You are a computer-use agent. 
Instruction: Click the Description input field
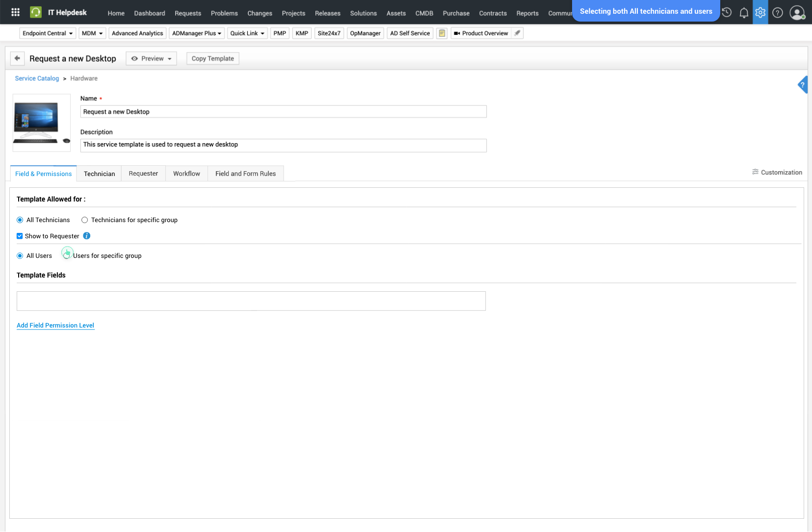pos(283,145)
